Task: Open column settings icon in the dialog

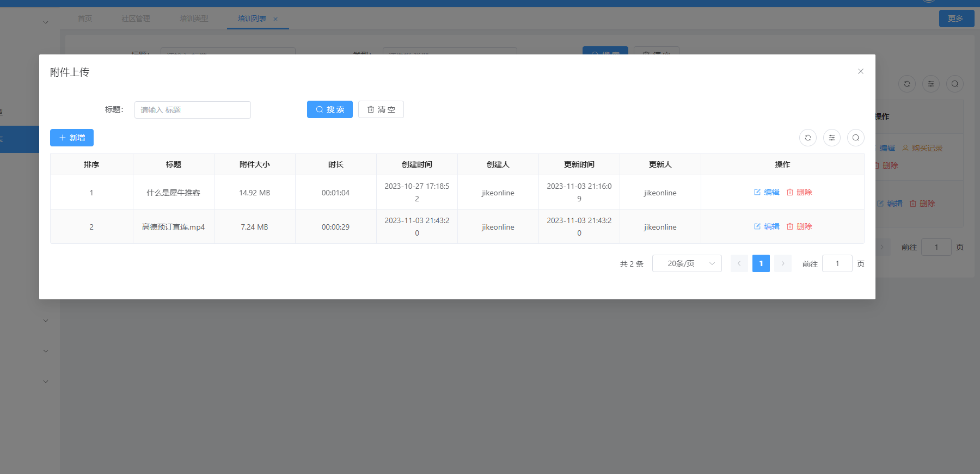Action: pyautogui.click(x=831, y=138)
